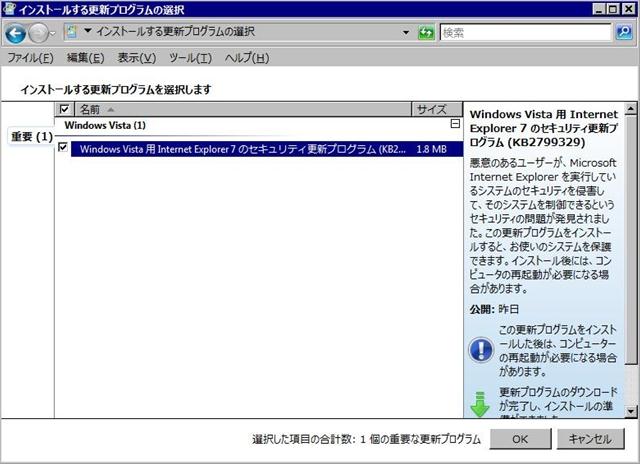640x464 pixels.
Task: Click the selected items total status text
Action: [x=366, y=439]
